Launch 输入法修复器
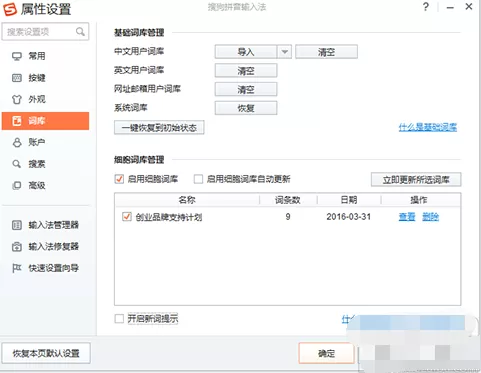This screenshot has width=481, height=373. coord(45,247)
